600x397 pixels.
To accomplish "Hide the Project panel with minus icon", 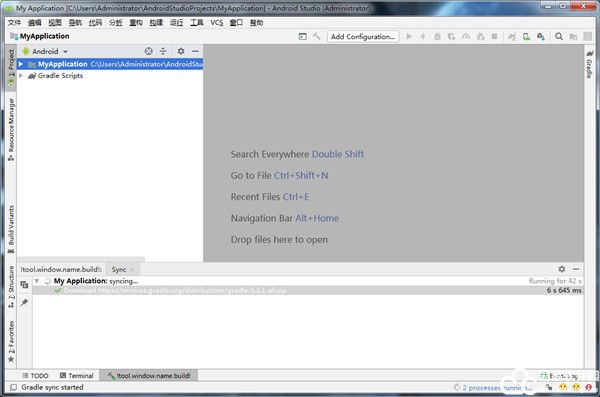I will coord(195,51).
